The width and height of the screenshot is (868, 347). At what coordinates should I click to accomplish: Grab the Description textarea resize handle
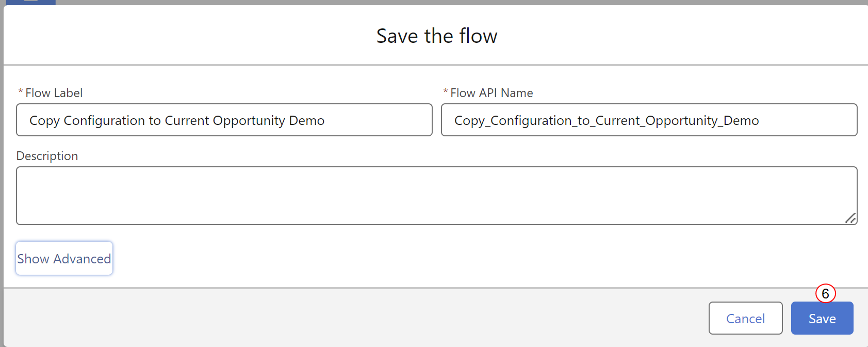[x=850, y=218]
